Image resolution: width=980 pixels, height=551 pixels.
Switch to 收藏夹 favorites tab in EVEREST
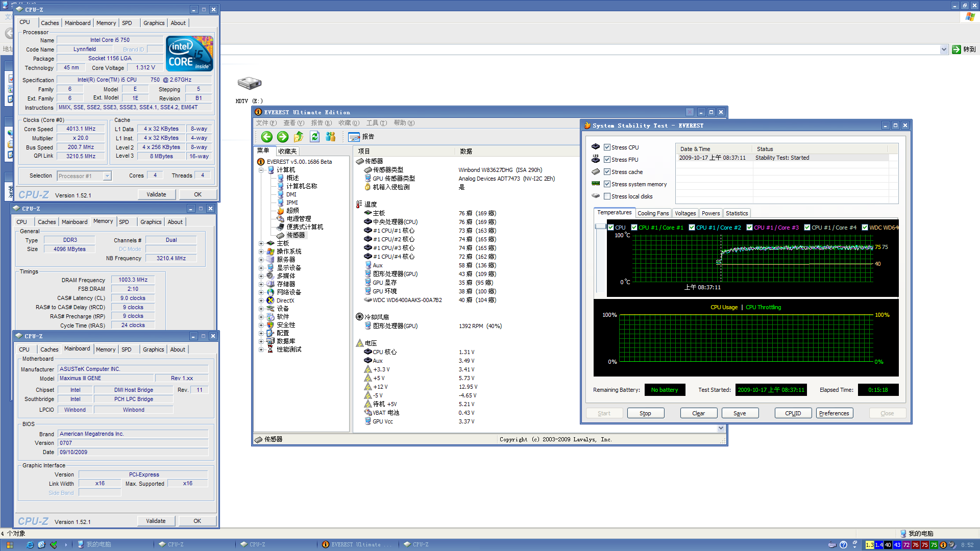pyautogui.click(x=287, y=151)
